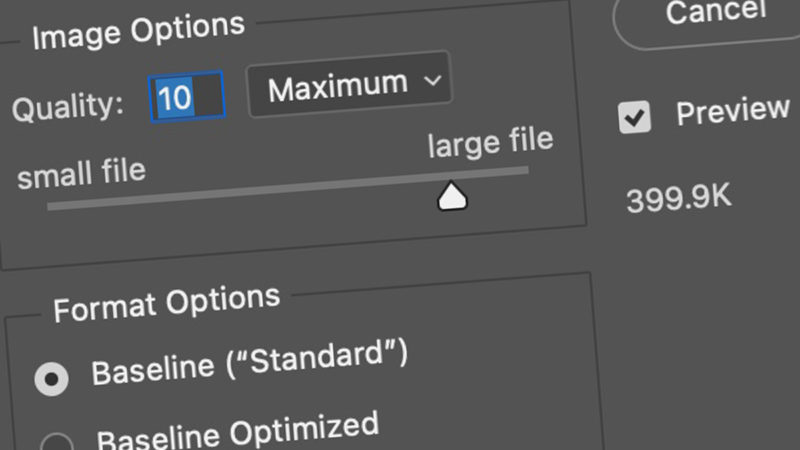Click the Quality value field showing 10
The width and height of the screenshot is (800, 450).
click(x=187, y=96)
